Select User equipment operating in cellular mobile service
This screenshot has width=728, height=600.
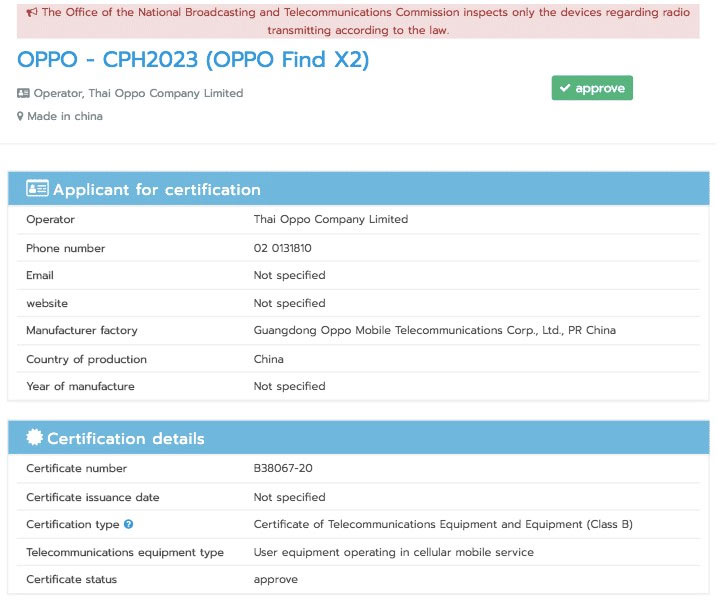[x=394, y=552]
